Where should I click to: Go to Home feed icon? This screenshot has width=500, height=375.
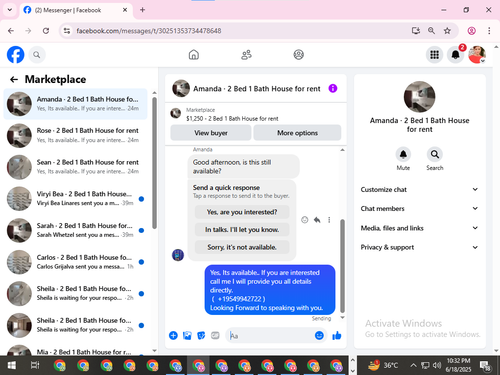tap(194, 55)
